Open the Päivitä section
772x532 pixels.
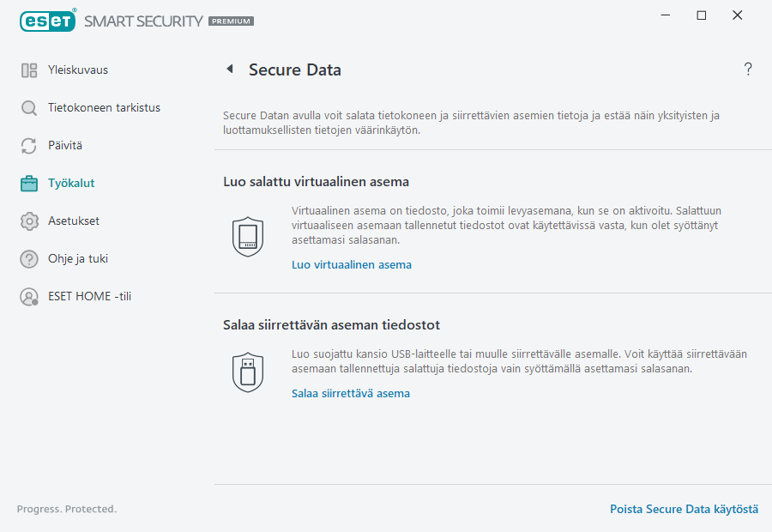pos(63,145)
